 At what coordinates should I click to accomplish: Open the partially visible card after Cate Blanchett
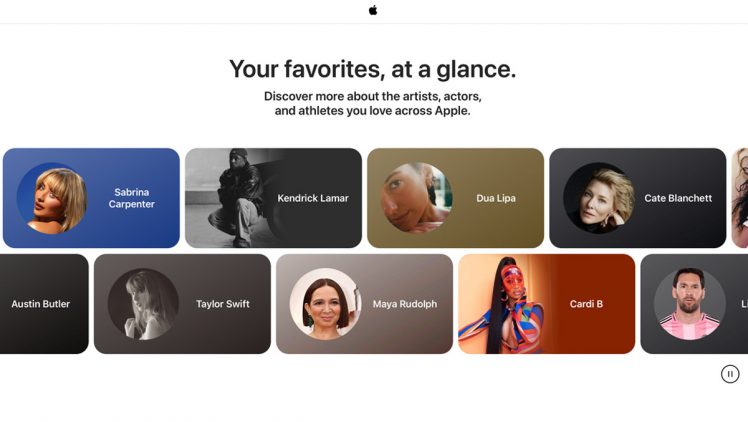pos(740,198)
